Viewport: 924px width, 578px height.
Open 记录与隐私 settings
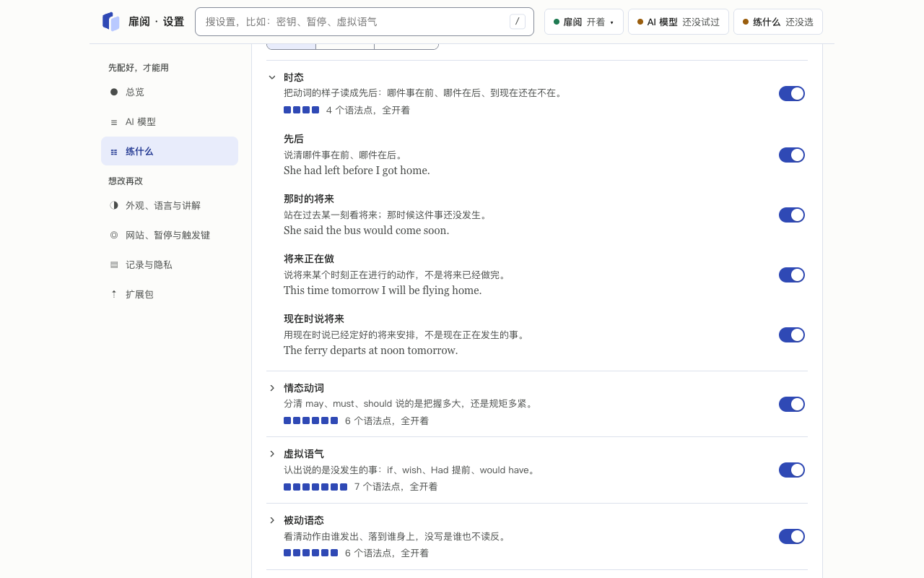170,264
